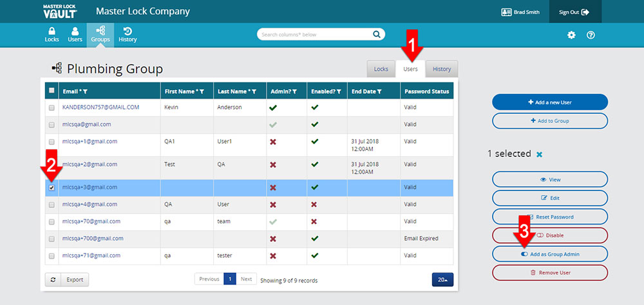
Task: Open the Locks section in navigation bar
Action: (x=52, y=35)
